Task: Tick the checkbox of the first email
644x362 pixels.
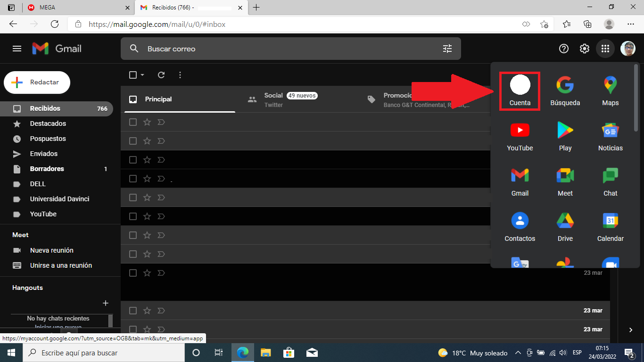Action: click(133, 122)
